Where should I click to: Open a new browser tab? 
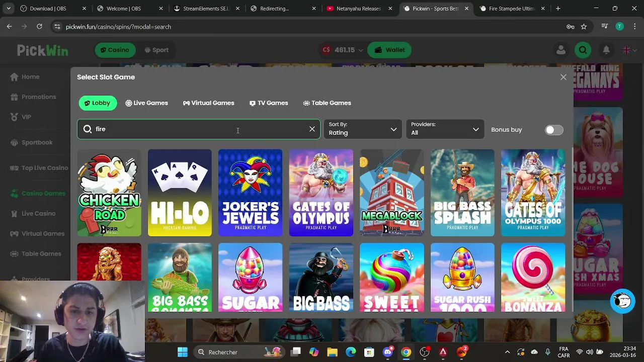coord(558,9)
